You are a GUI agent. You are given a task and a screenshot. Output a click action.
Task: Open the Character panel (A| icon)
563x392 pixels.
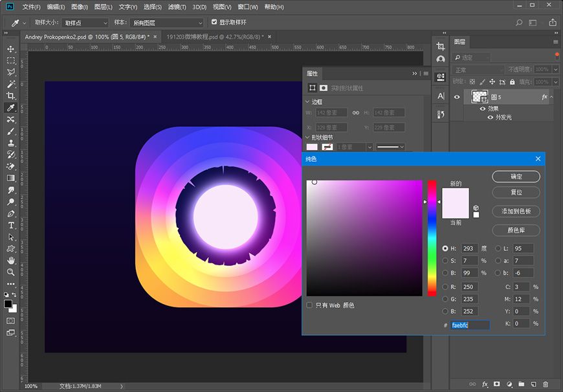[x=441, y=96]
